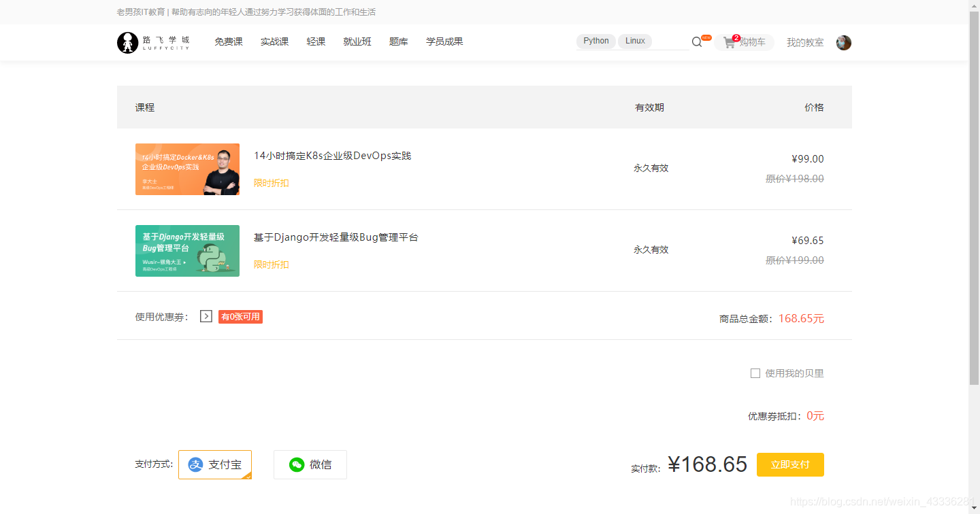Click the search magnifier icon

tap(697, 42)
